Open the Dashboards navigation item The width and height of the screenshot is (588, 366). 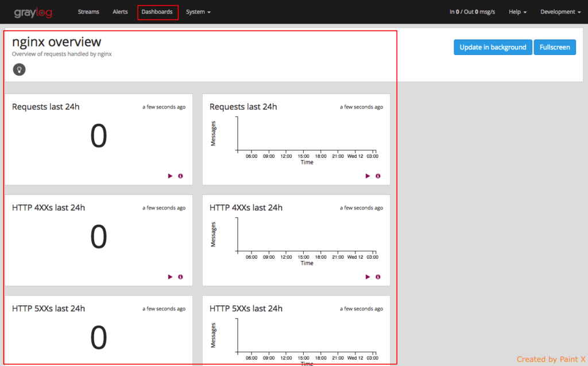point(157,11)
